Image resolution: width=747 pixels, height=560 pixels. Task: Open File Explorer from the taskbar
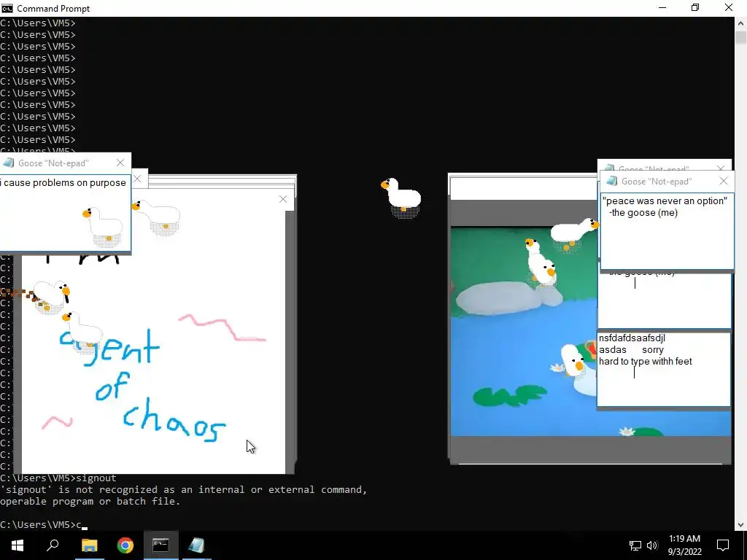pos(89,545)
